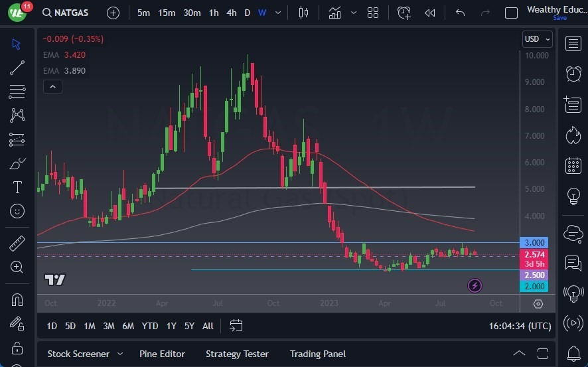The image size is (588, 367).
Task: Toggle lock all drawing tools
Action: pyautogui.click(x=17, y=348)
